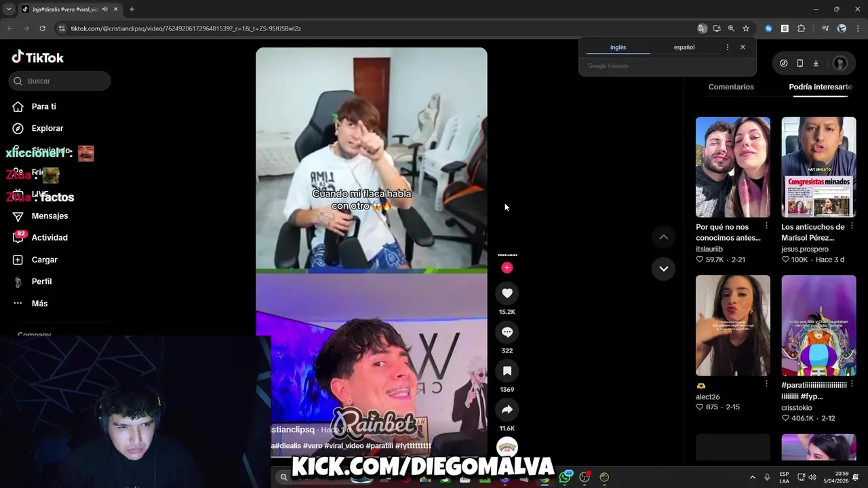Go to the Para ti feed
868x488 pixels.
coord(43,106)
